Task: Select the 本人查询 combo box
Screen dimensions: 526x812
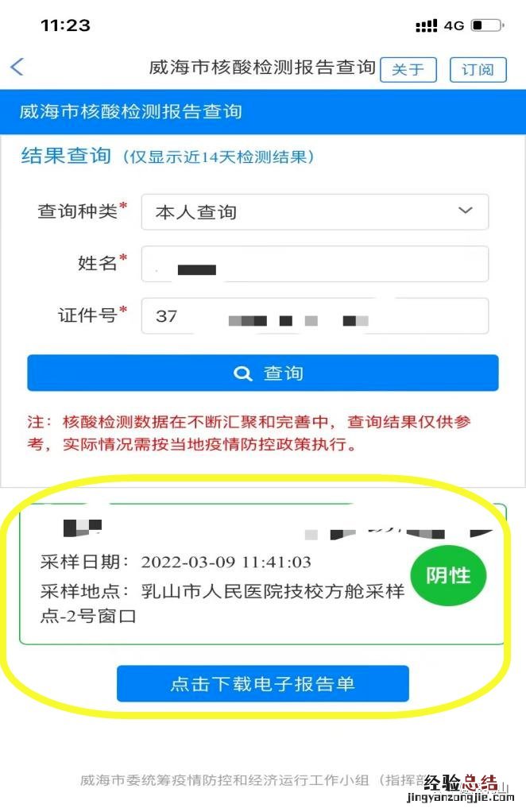Action: [315, 212]
